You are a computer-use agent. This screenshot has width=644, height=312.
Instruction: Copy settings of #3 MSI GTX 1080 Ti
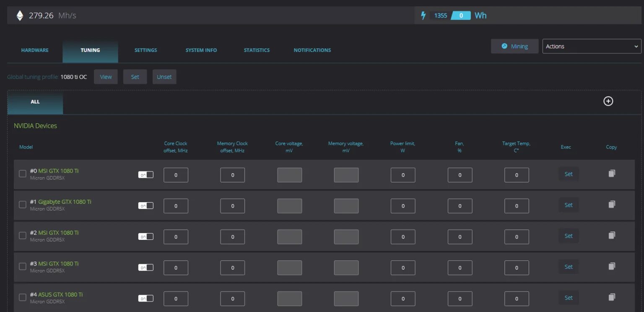click(612, 266)
